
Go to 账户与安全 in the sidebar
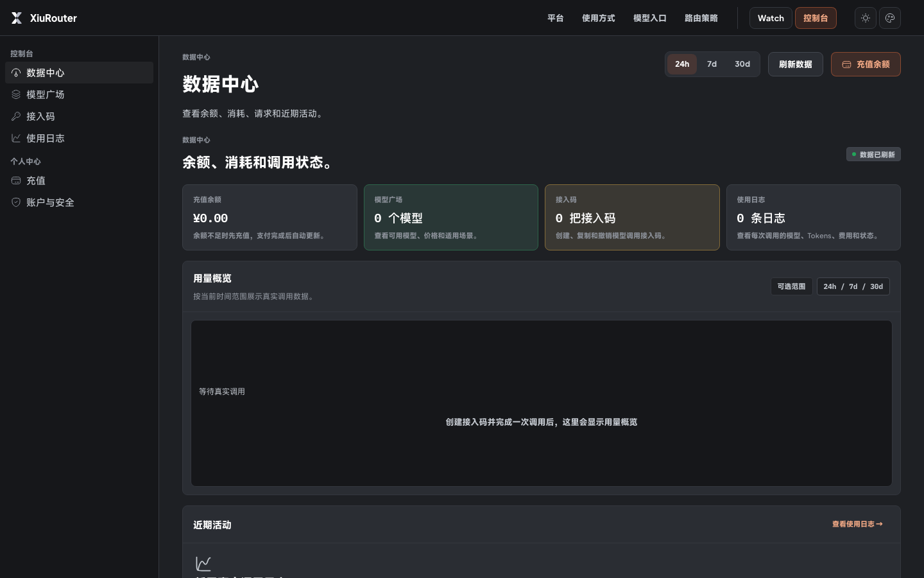click(79, 202)
